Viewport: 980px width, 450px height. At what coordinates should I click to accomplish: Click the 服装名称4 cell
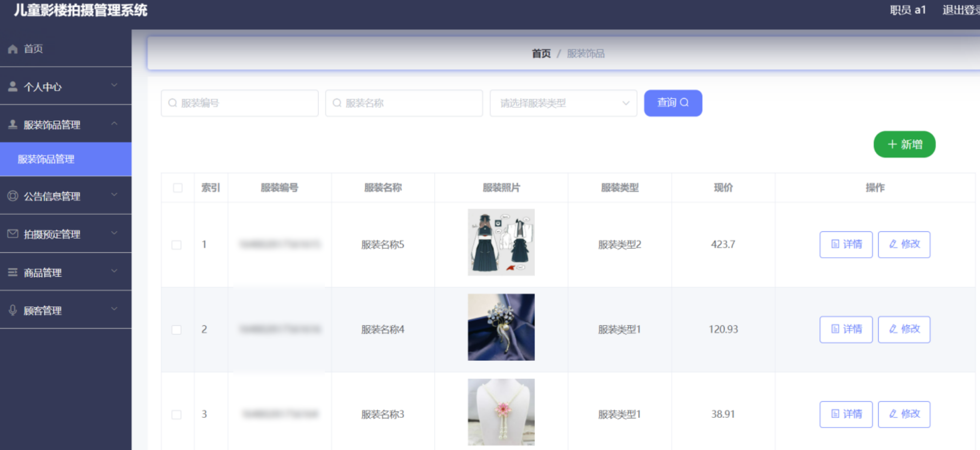click(383, 329)
